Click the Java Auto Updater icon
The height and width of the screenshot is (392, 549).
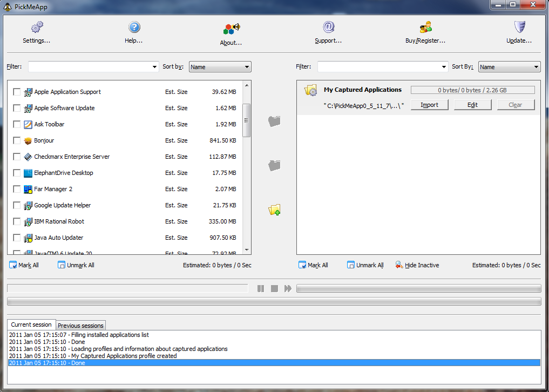pyautogui.click(x=28, y=238)
